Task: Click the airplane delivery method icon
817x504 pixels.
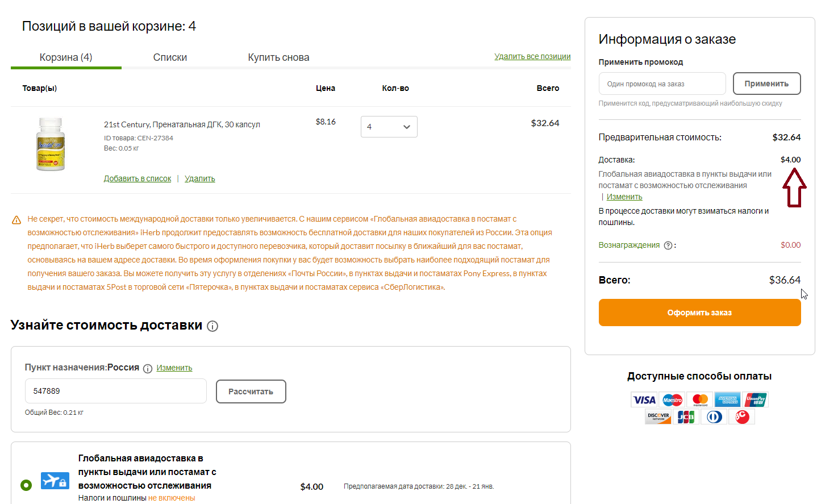Action: point(55,481)
